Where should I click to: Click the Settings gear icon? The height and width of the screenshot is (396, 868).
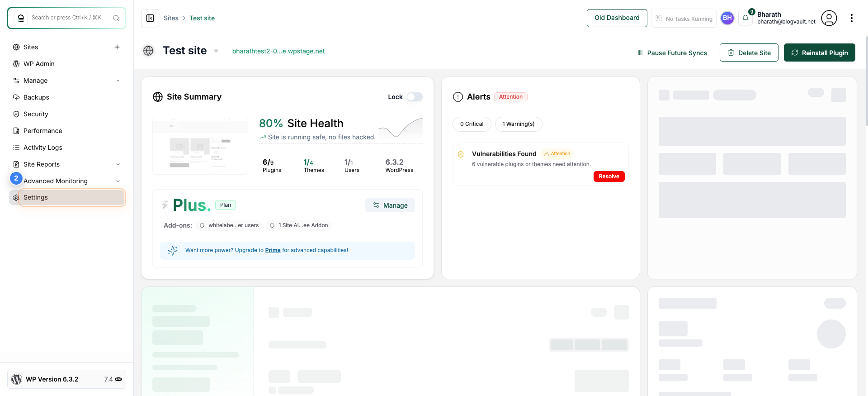point(16,198)
